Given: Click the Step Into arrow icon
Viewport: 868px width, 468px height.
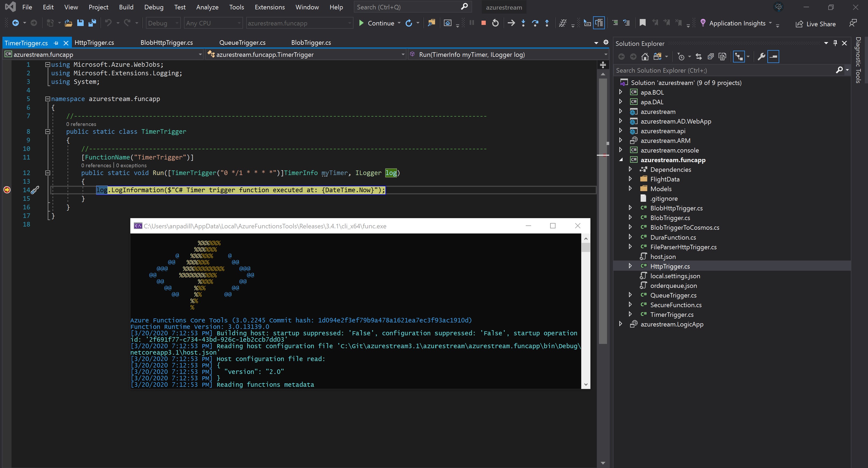Looking at the screenshot, I should coord(523,23).
